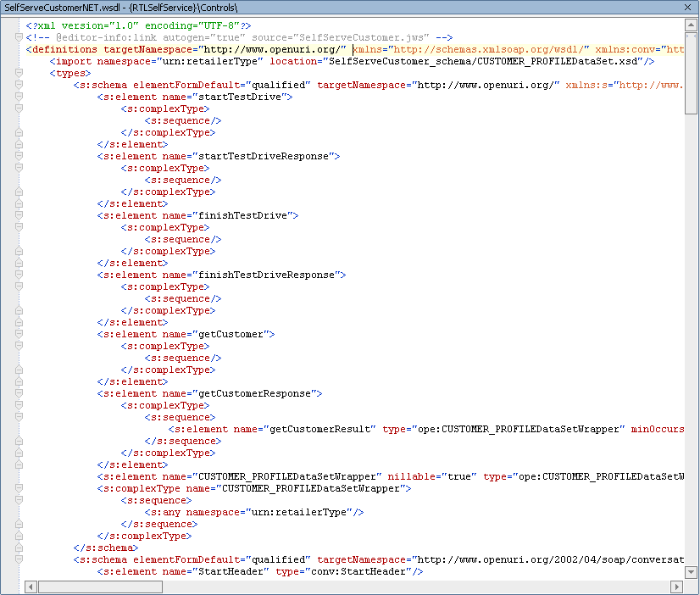Click the "StartHeader" element name value
This screenshot has height=595, width=700.
click(231, 572)
